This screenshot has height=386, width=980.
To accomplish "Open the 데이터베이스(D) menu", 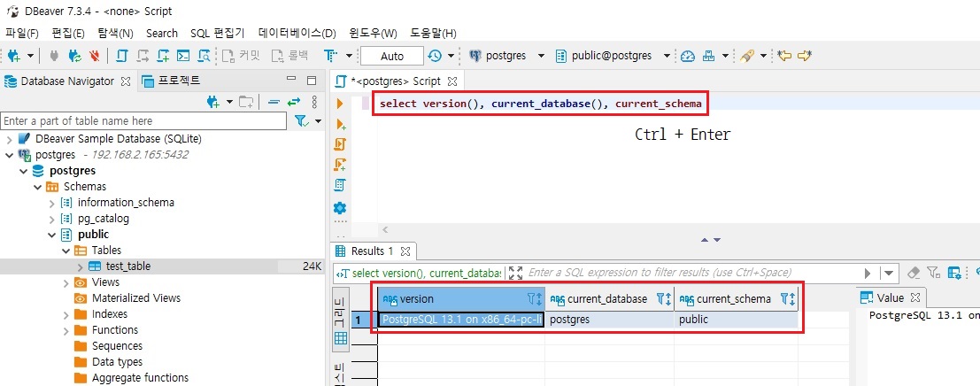I will [297, 33].
